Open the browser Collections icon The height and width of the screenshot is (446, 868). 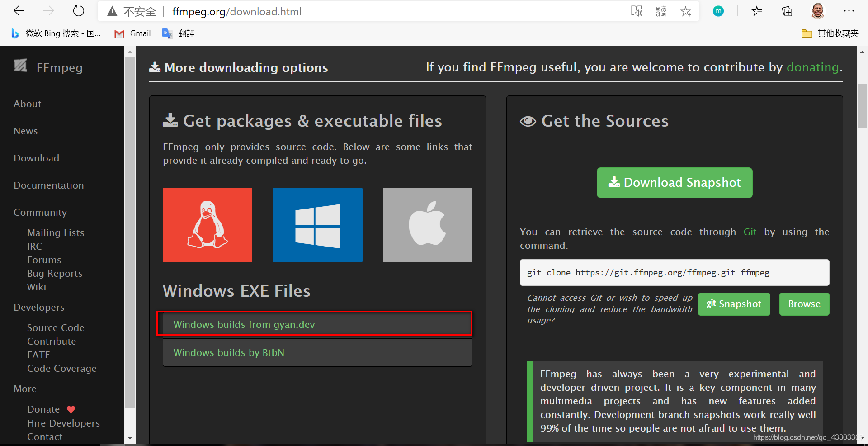pyautogui.click(x=787, y=11)
